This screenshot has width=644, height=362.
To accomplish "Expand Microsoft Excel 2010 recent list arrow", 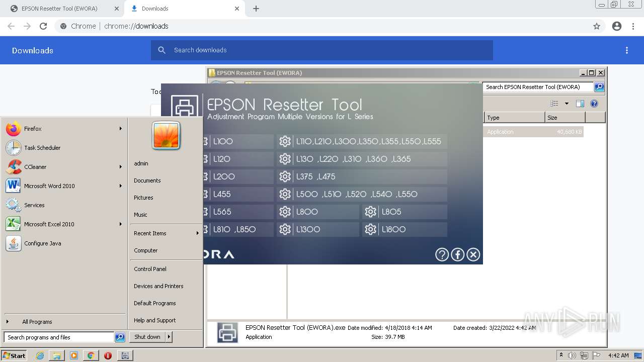I will point(120,224).
